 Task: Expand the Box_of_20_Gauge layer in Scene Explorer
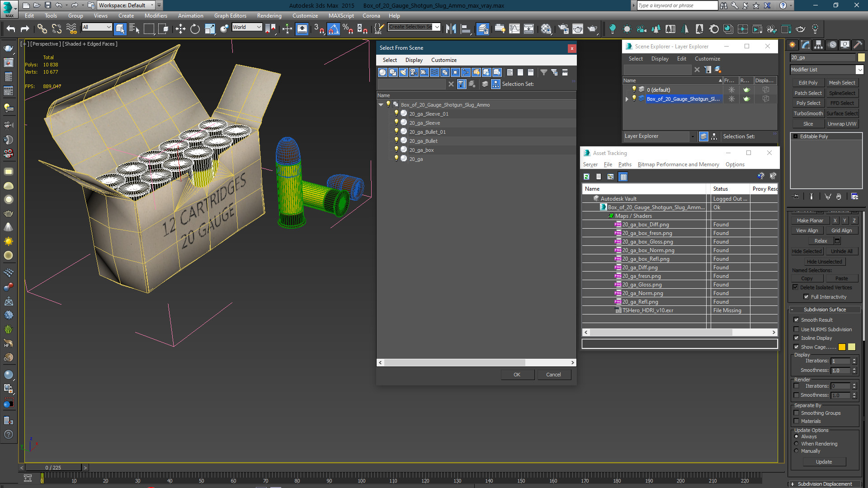point(627,99)
